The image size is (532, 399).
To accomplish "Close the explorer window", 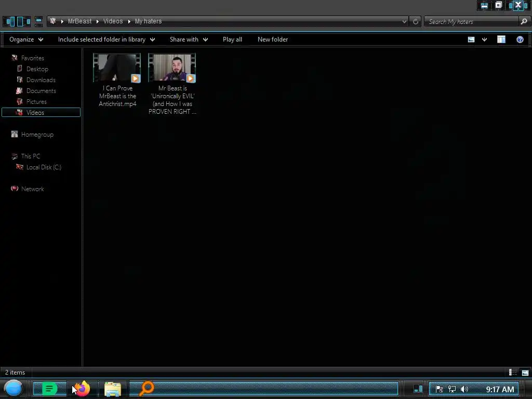I will point(518,5).
